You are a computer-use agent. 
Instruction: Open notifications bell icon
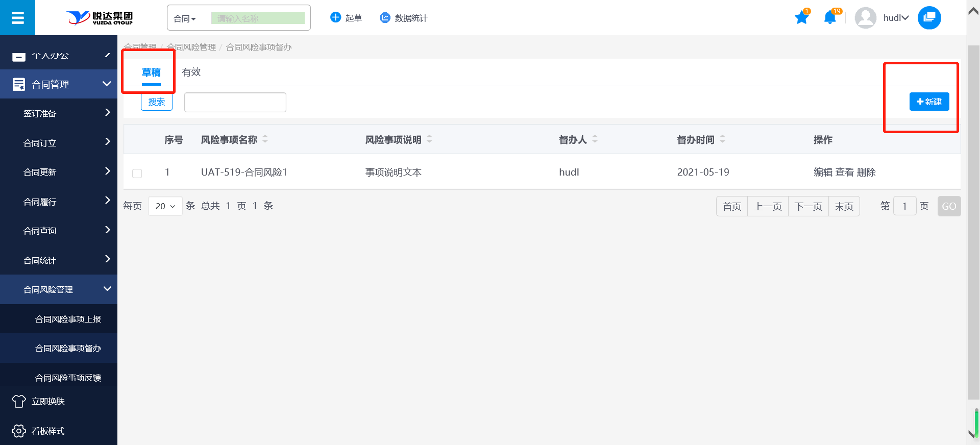tap(830, 18)
